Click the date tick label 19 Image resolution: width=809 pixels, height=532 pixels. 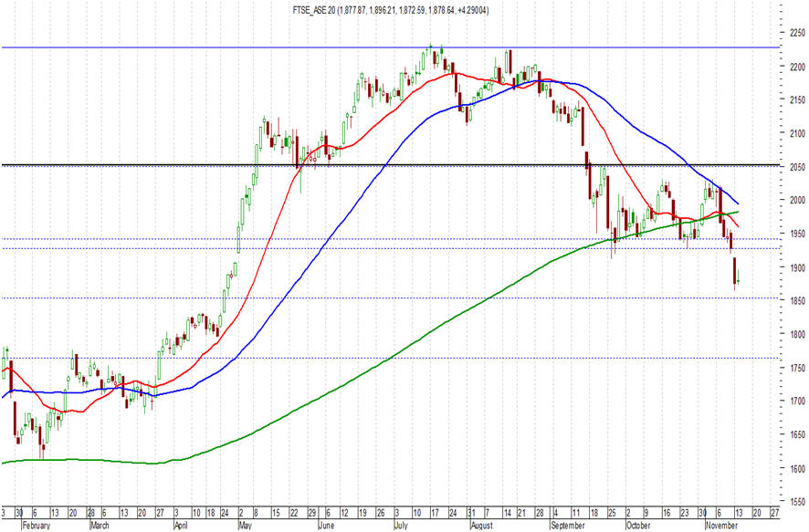tap(362, 514)
